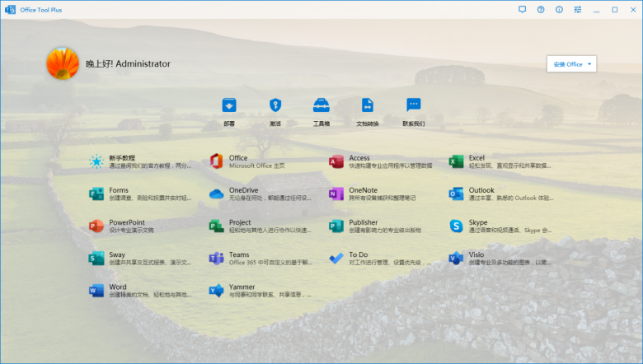Viewport: 643px width, 364px height.
Task: Click the PowerPoint app icon
Action: point(96,226)
